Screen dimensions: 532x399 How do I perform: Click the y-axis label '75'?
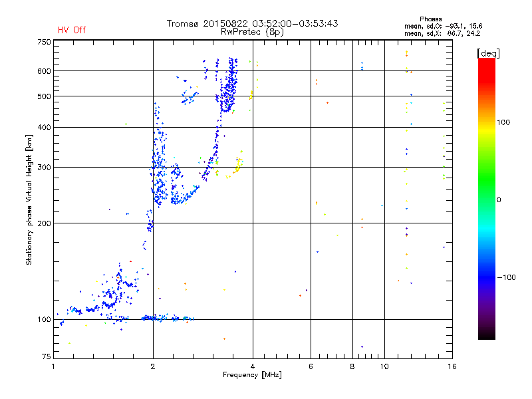coord(47,356)
